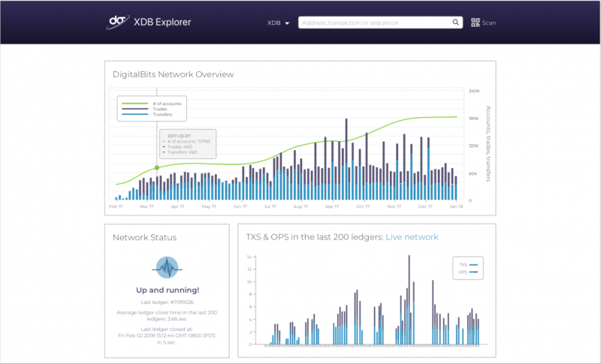The width and height of the screenshot is (601, 364).
Task: Click the 'Feb '17' axis label
Action: coord(116,206)
